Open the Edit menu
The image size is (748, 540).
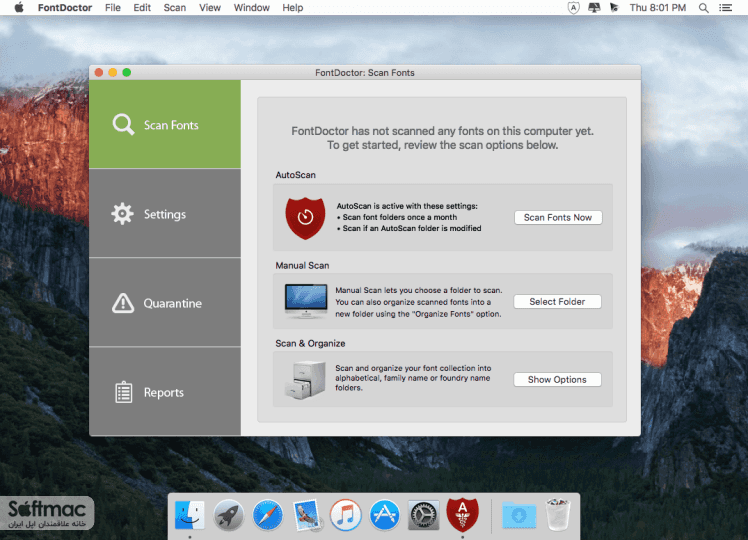tap(142, 8)
